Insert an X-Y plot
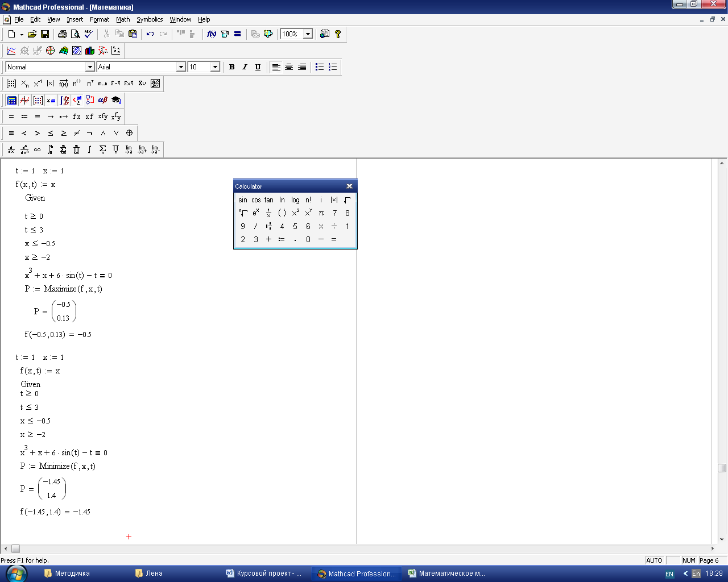 11,51
